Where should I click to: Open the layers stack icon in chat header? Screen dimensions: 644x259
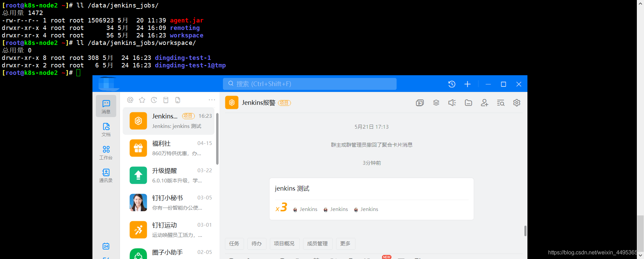click(x=436, y=103)
